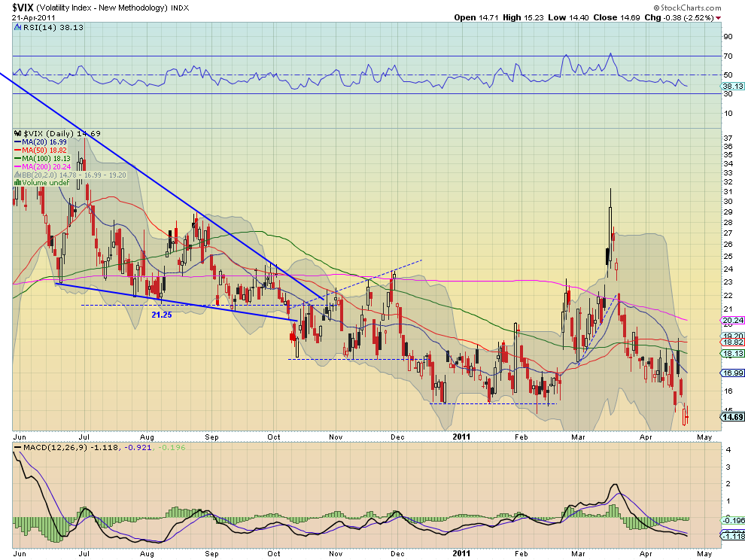Click the 16.99 price tag on right axis
This screenshot has height=560, width=745.
733,373
